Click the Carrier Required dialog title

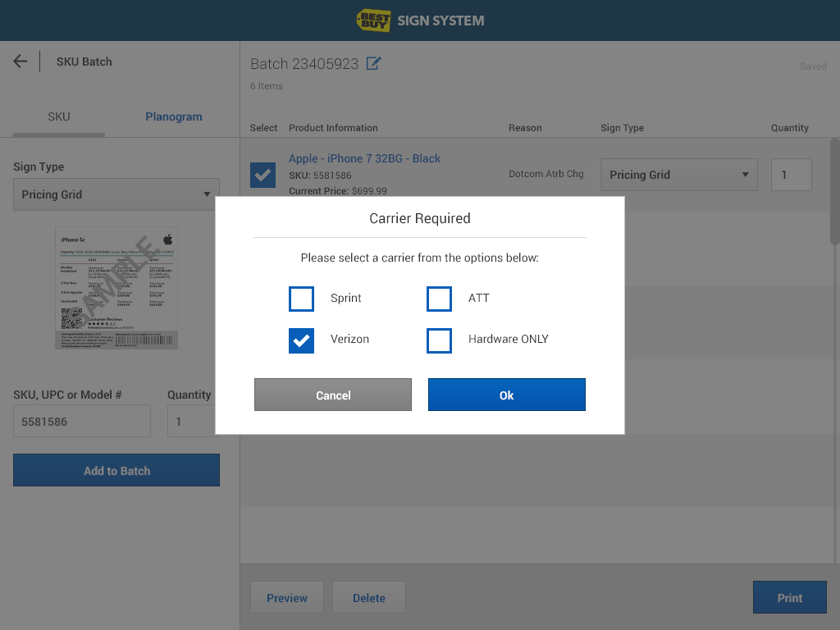tap(420, 218)
